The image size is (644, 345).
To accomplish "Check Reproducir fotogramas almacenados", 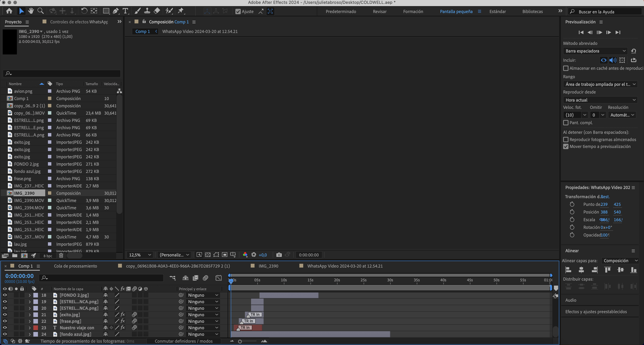I will tap(566, 140).
